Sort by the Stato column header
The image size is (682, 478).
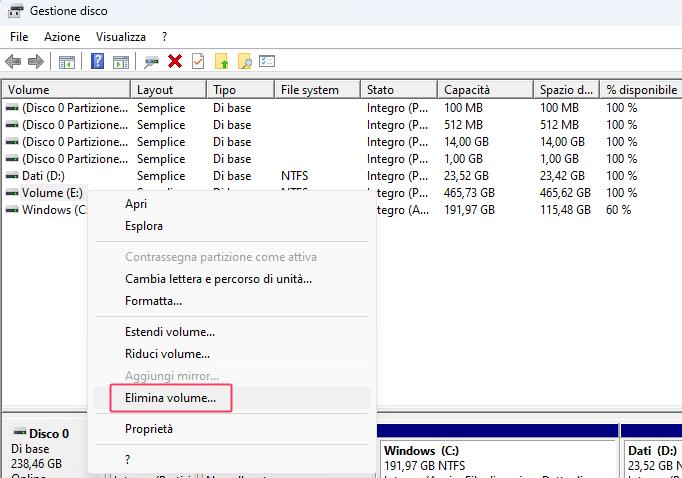399,90
